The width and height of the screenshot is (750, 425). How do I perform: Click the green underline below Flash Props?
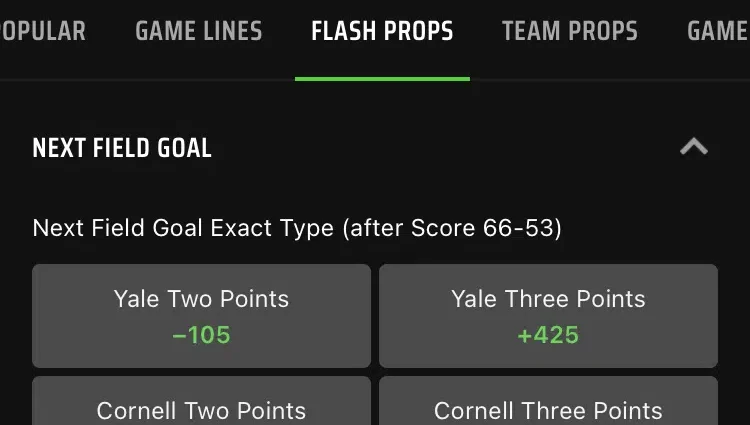pyautogui.click(x=382, y=78)
